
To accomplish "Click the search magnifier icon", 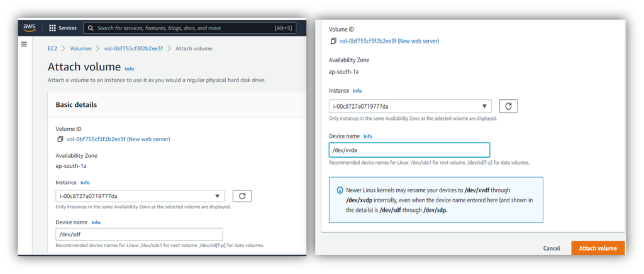I will point(91,28).
